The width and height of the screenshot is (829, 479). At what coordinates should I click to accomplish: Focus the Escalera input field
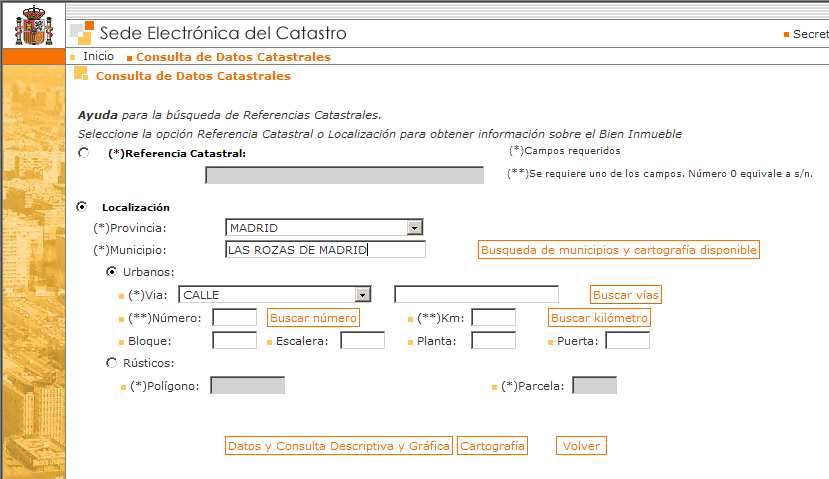362,340
